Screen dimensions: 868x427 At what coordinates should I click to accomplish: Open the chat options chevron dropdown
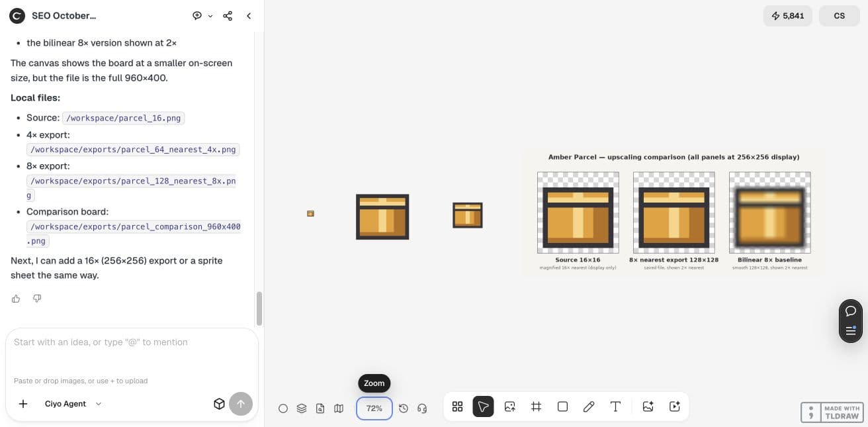(210, 16)
